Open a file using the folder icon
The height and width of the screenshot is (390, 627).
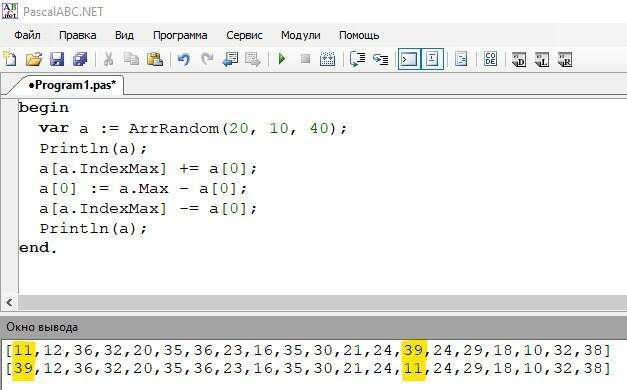tap(34, 59)
